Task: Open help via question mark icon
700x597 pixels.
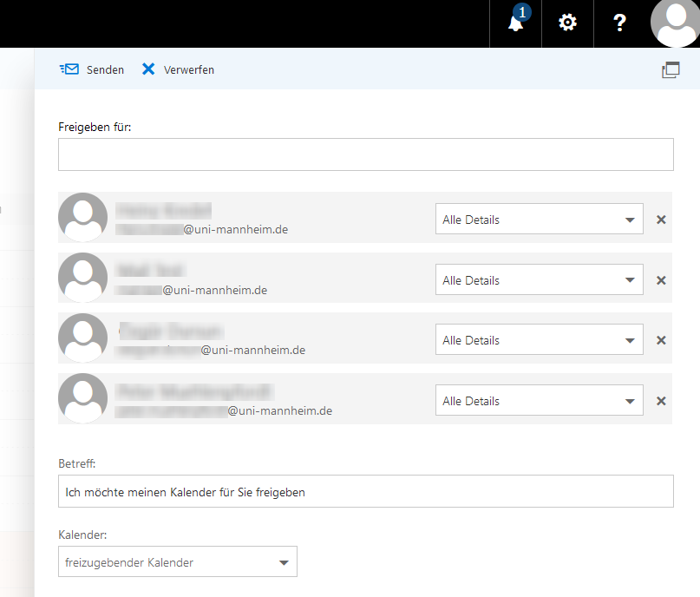Action: (619, 23)
